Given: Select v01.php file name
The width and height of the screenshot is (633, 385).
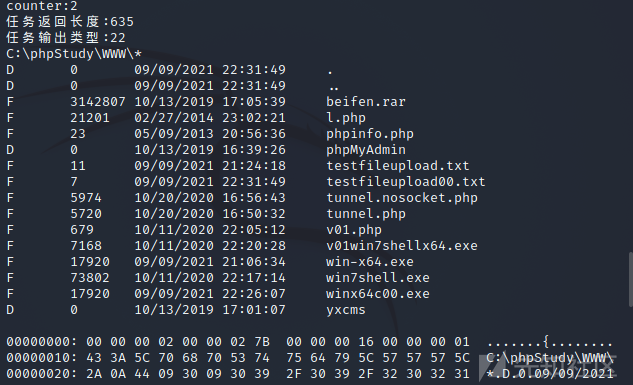Looking at the screenshot, I should [x=354, y=230].
